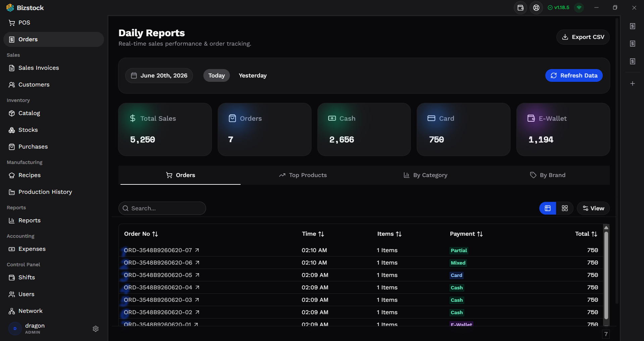This screenshot has width=644, height=341.
Task: Open external link arrow for ORD-3548B9260620-04
Action: (197, 287)
